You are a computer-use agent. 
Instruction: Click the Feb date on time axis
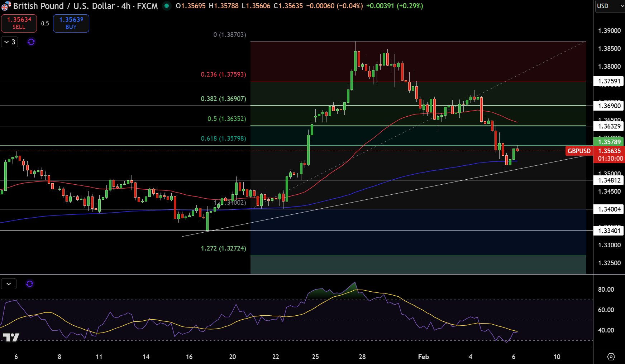(424, 357)
